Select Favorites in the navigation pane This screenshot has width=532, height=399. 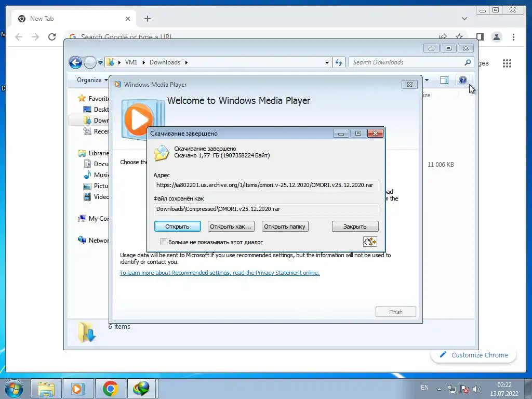(94, 98)
